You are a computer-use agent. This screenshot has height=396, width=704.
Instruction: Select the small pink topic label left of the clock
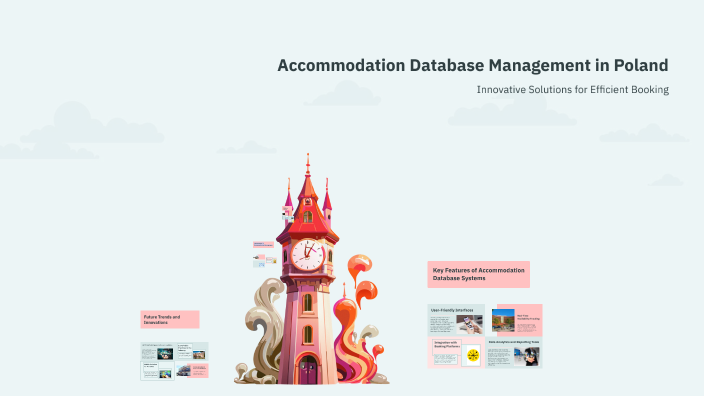tap(263, 245)
